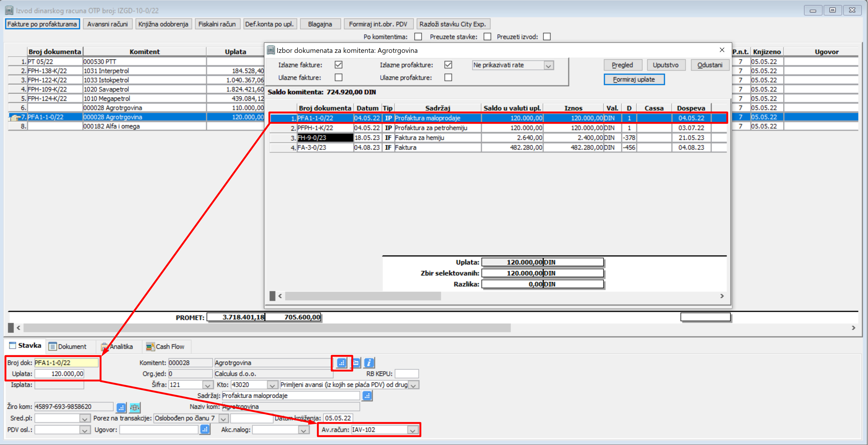Enable Ulazne profakture checkbox
The height and width of the screenshot is (445, 868).
pyautogui.click(x=448, y=78)
